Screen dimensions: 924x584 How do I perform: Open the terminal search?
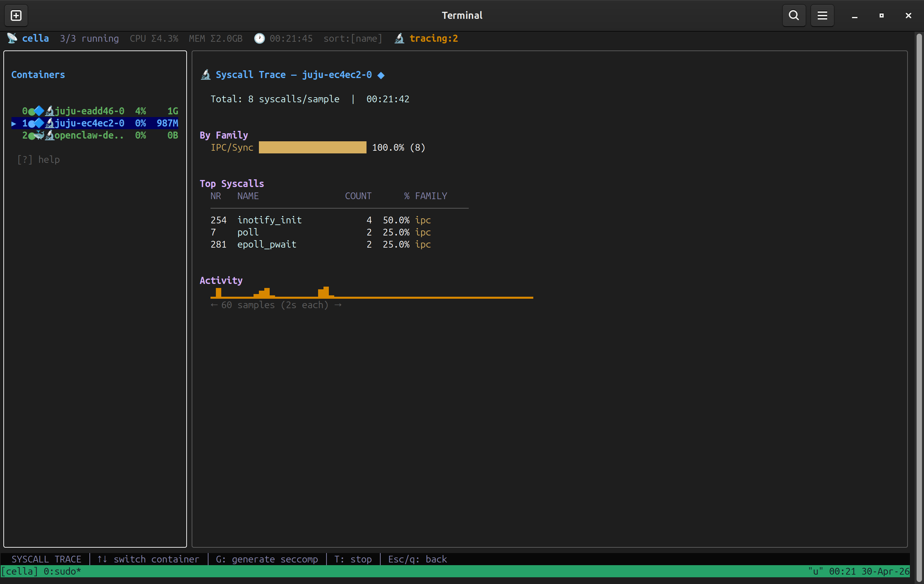point(794,15)
